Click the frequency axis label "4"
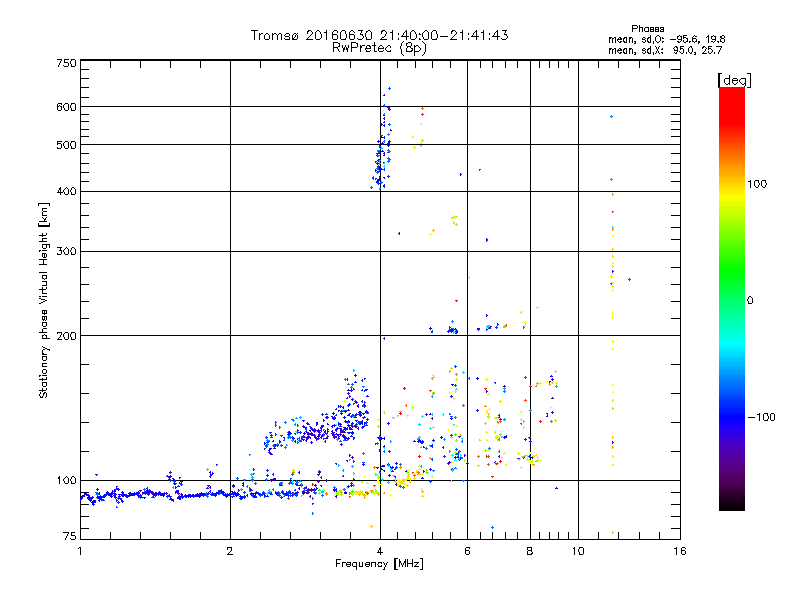This screenshot has width=800, height=600. 380,551
